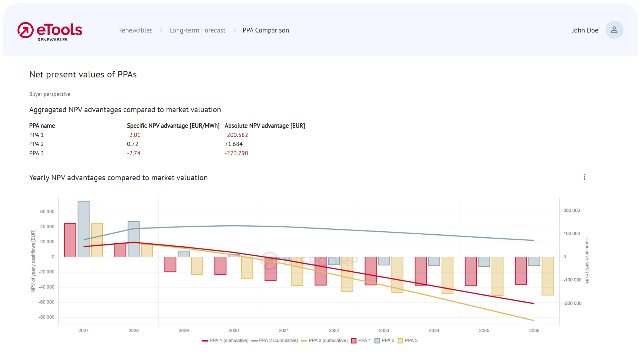The height and width of the screenshot is (364, 641).
Task: Click the chevron after Long-term Forecast
Action: point(234,30)
